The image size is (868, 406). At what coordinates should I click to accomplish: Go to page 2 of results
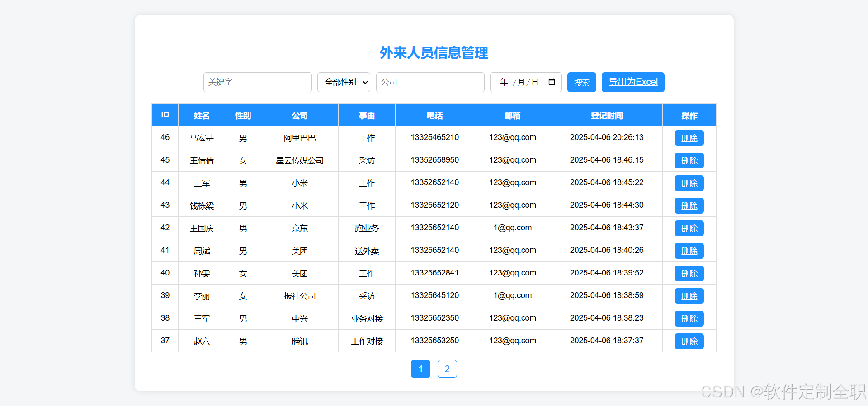pos(447,369)
